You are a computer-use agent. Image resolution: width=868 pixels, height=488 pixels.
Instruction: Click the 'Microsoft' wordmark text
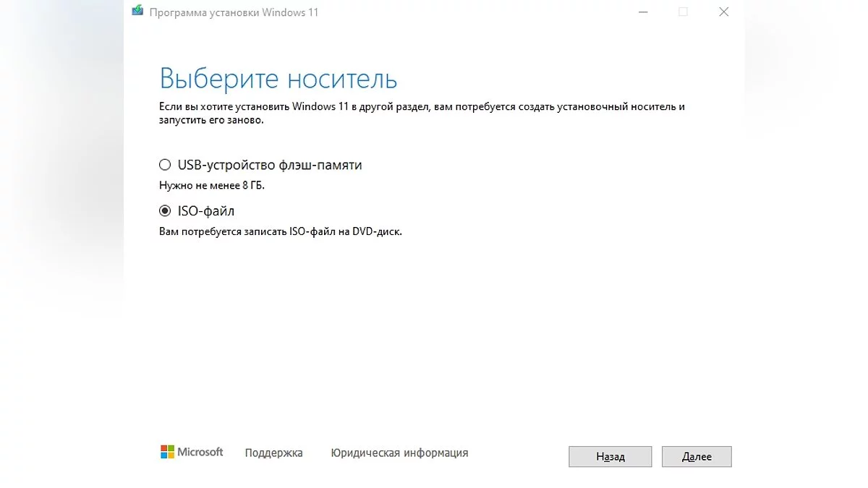pyautogui.click(x=200, y=452)
